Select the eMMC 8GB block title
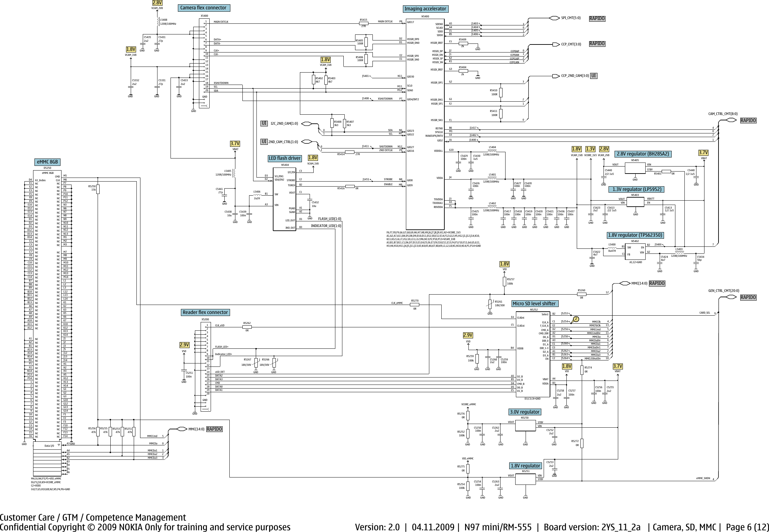 coord(47,162)
